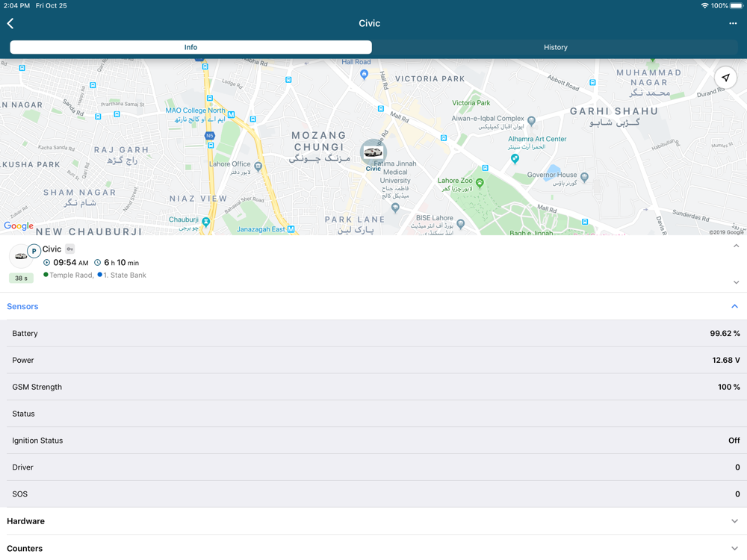Check the Wi-Fi status icon
The width and height of the screenshot is (747, 560).
pos(704,6)
